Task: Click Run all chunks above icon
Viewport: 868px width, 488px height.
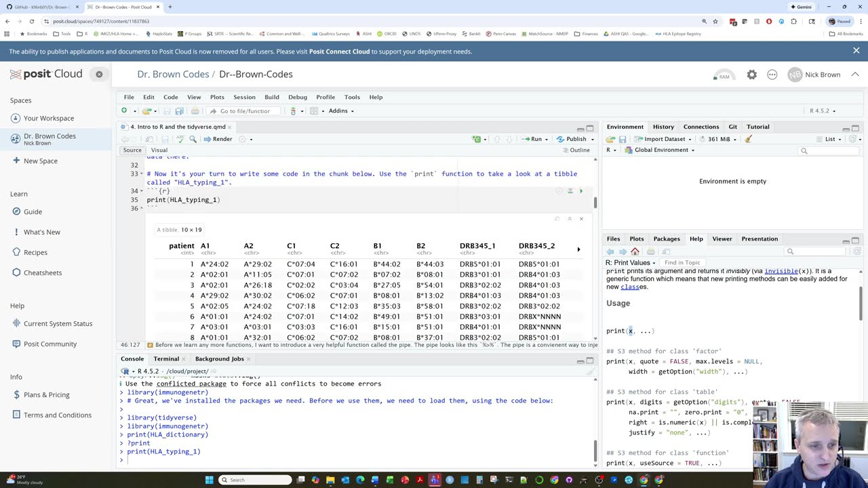Action: 570,191
